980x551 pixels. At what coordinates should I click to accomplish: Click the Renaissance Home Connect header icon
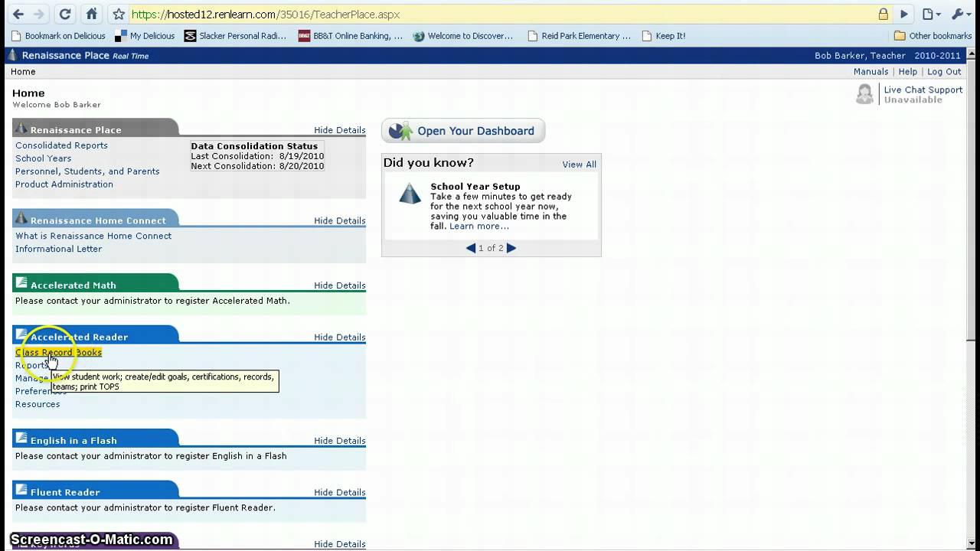[x=21, y=219]
